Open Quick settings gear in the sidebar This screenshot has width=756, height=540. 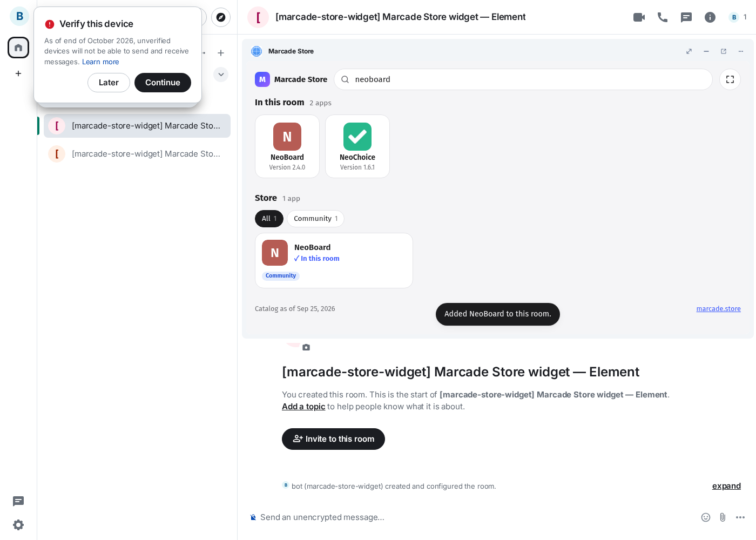[x=18, y=525]
